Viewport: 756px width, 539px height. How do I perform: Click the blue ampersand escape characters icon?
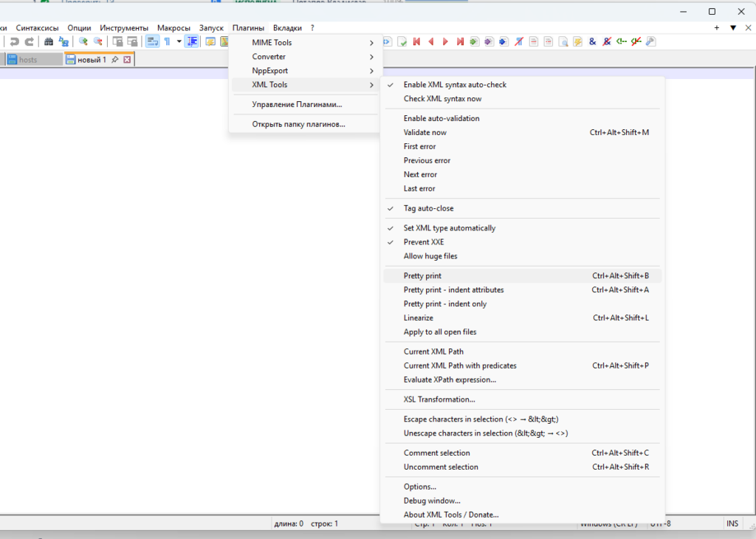point(592,41)
